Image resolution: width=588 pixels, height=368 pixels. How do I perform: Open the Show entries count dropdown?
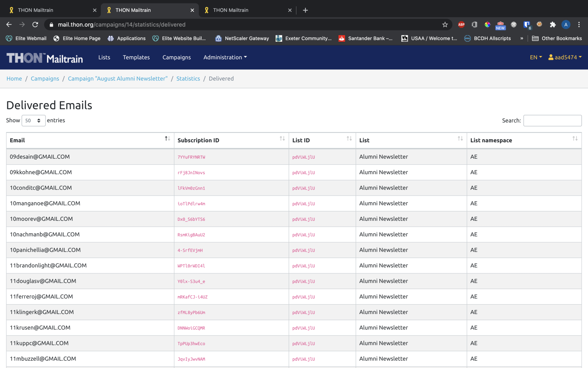point(34,121)
